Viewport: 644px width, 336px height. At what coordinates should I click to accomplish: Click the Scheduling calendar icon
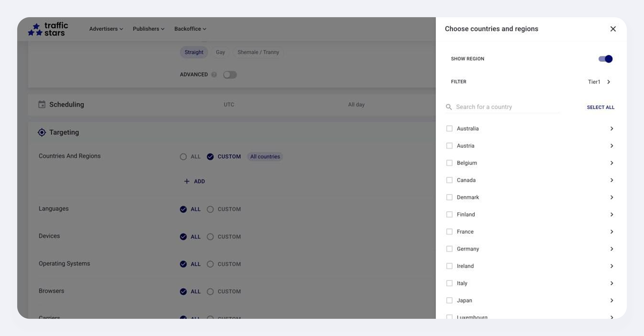pyautogui.click(x=42, y=104)
